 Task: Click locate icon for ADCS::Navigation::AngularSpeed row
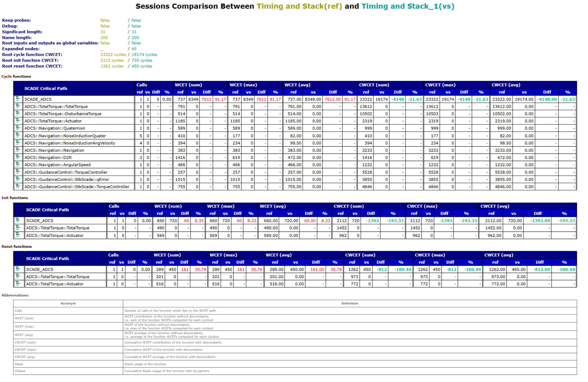[18, 164]
